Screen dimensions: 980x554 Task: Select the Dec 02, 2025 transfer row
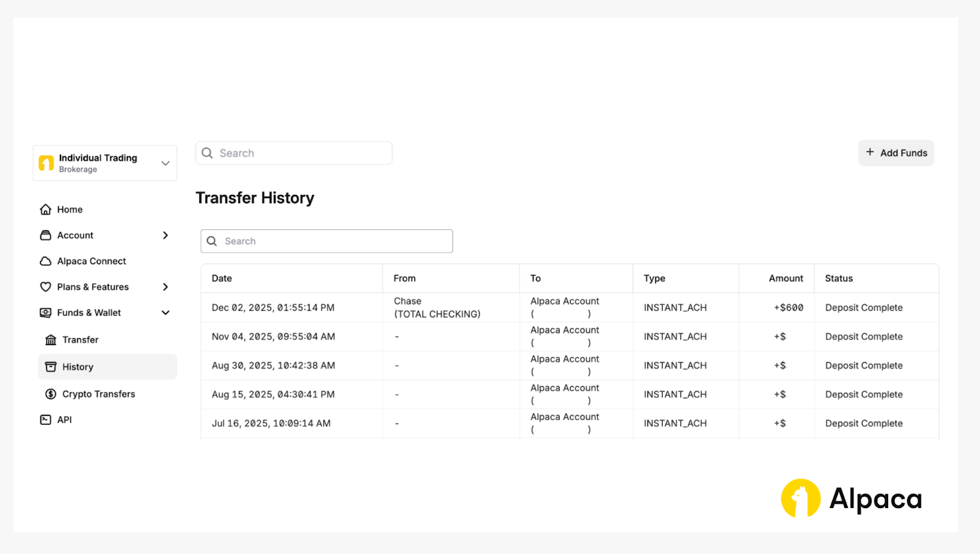[x=273, y=308]
